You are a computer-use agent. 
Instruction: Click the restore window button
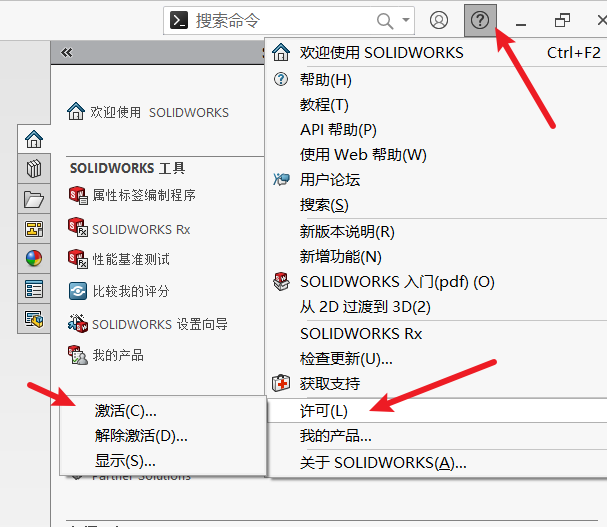click(x=562, y=20)
